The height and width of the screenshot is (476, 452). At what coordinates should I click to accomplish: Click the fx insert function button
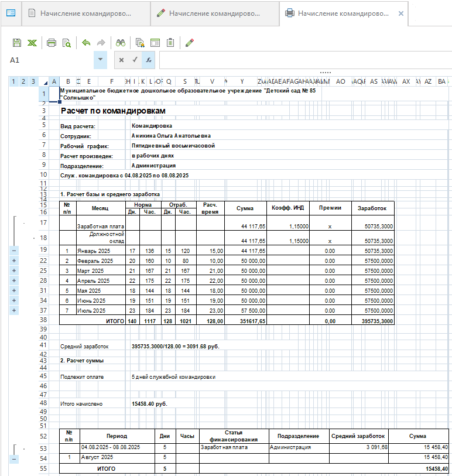pos(149,60)
